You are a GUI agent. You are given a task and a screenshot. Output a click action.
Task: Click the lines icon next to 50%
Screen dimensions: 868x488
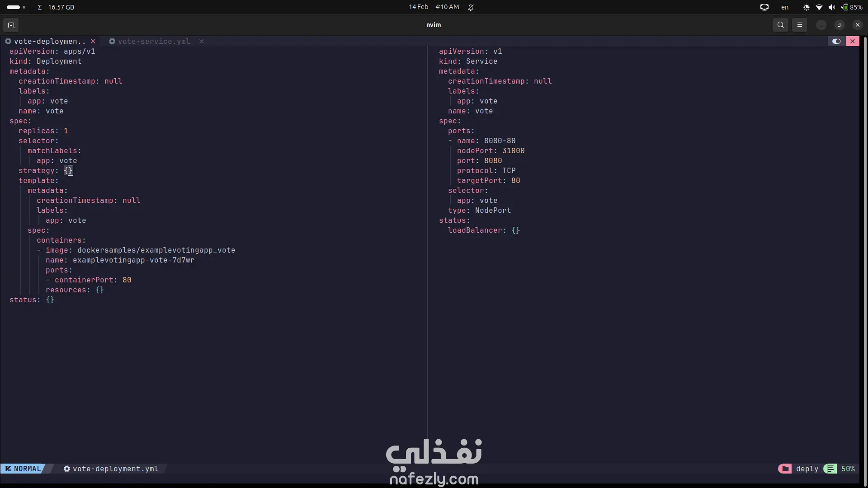pos(830,469)
